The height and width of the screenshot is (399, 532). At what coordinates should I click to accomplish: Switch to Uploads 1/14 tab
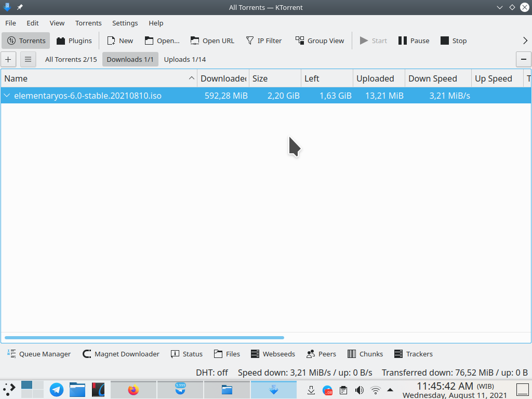[x=185, y=59]
